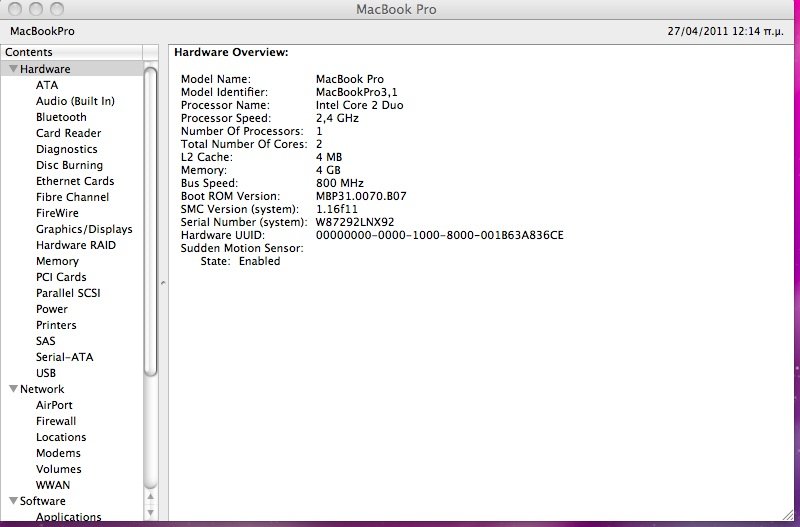The image size is (800, 527).
Task: Click the sidebar scrollbar thumb
Action: tap(150, 222)
